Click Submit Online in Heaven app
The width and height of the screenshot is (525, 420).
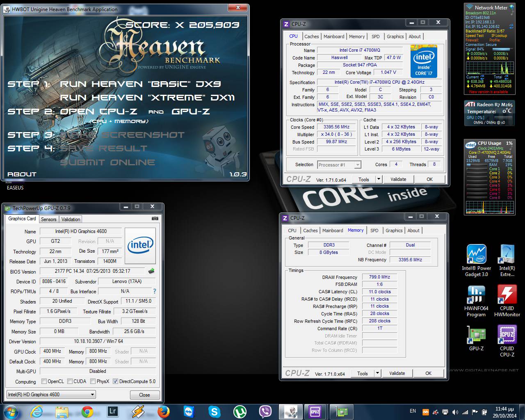(107, 162)
